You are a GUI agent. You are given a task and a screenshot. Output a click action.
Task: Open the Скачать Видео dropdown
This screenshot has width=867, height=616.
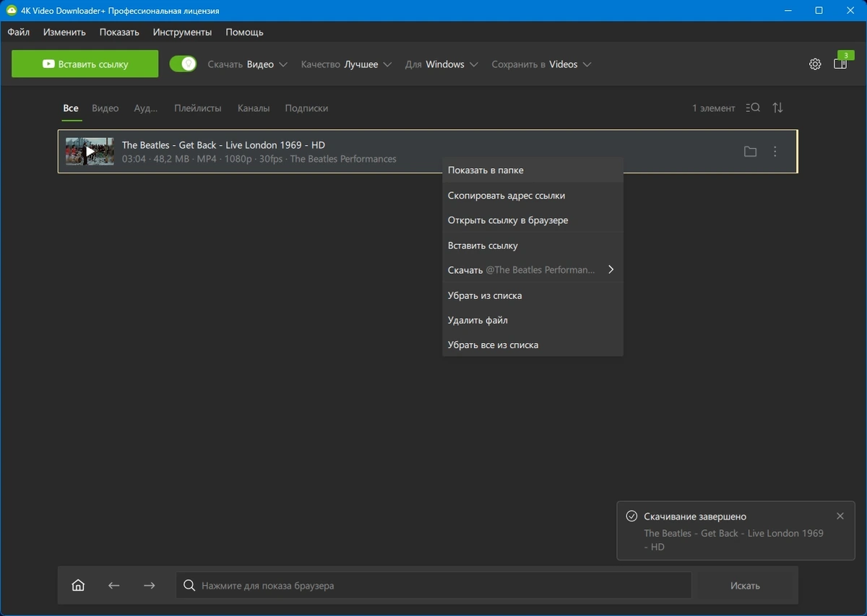pyautogui.click(x=248, y=64)
